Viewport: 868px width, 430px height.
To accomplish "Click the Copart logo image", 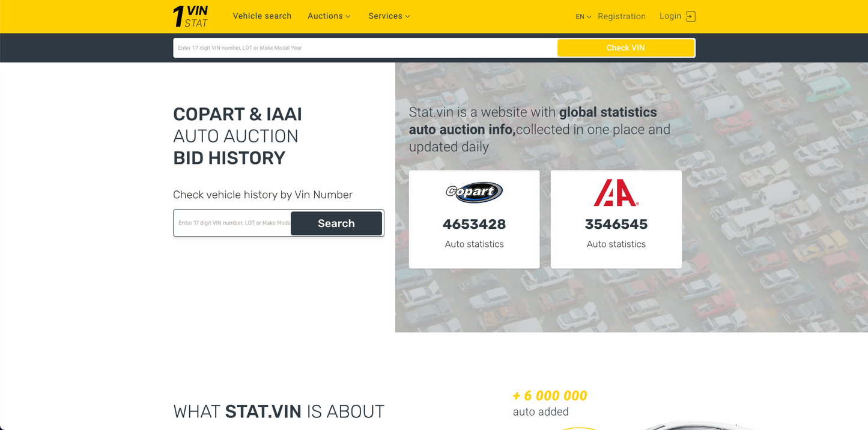I will click(474, 192).
